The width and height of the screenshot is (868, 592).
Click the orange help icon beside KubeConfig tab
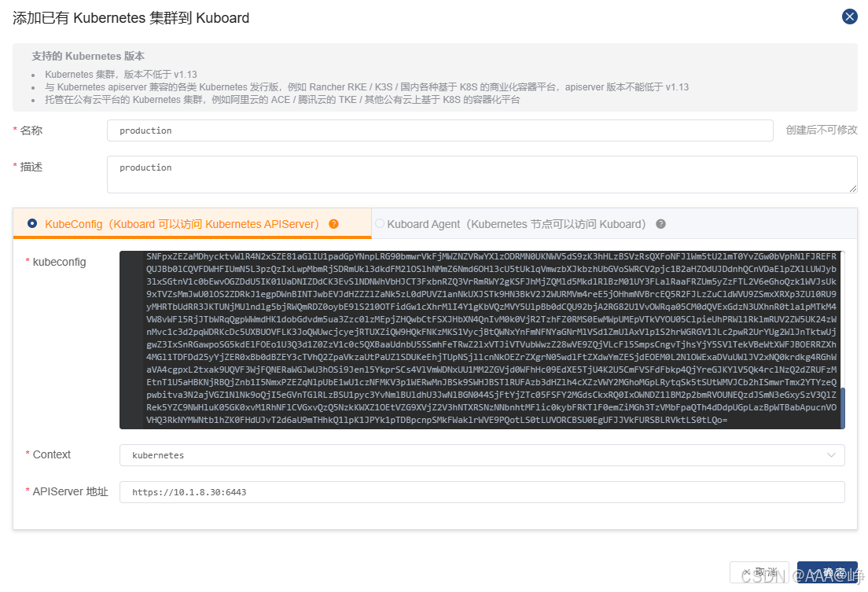333,224
